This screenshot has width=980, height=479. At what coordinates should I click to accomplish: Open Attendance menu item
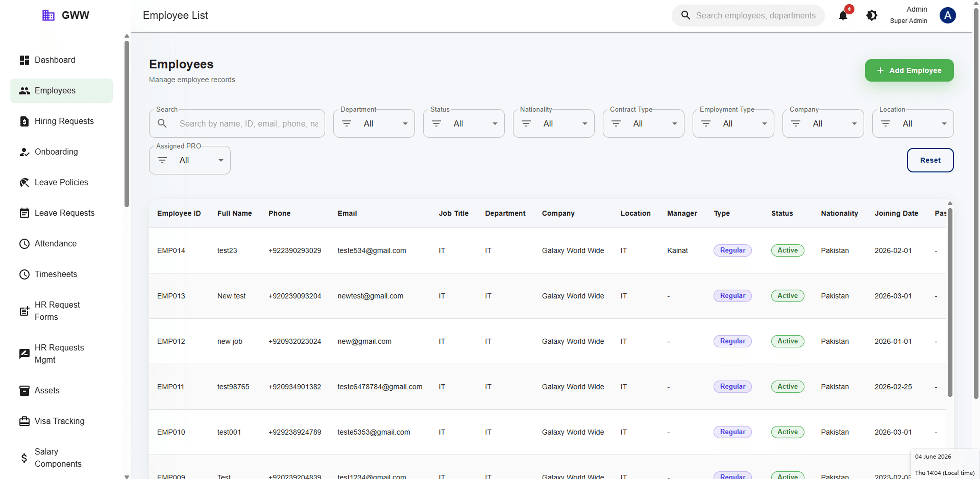click(61, 244)
